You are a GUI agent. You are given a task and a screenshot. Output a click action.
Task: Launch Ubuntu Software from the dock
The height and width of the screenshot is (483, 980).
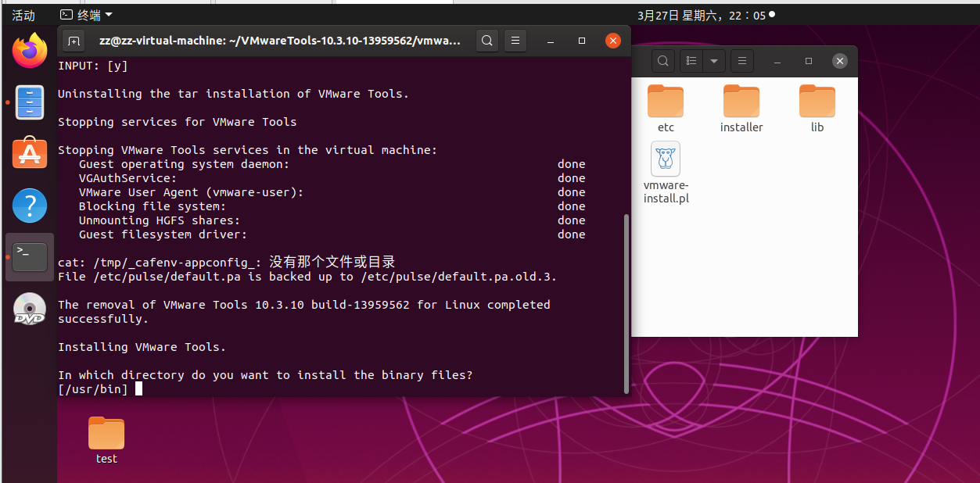click(x=30, y=153)
